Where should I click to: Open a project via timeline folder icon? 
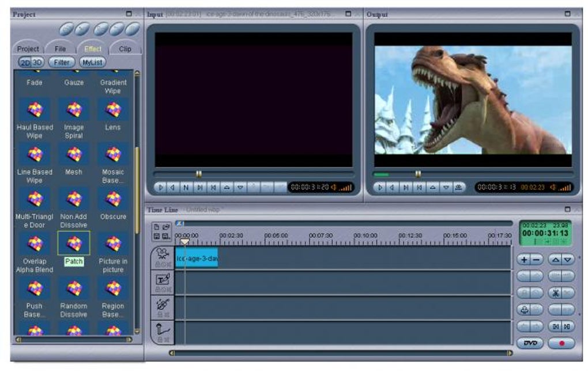click(x=166, y=227)
